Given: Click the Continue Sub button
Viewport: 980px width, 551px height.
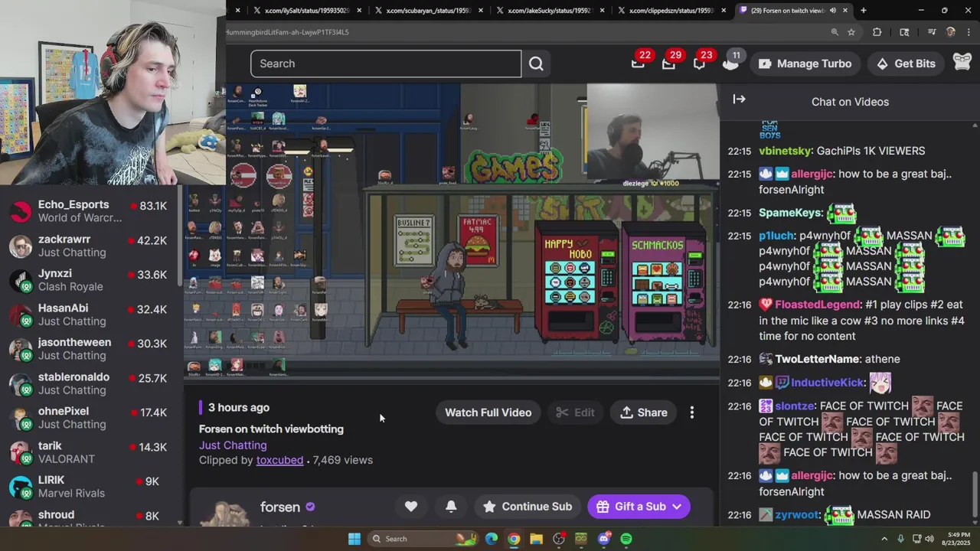Looking at the screenshot, I should 528,507.
